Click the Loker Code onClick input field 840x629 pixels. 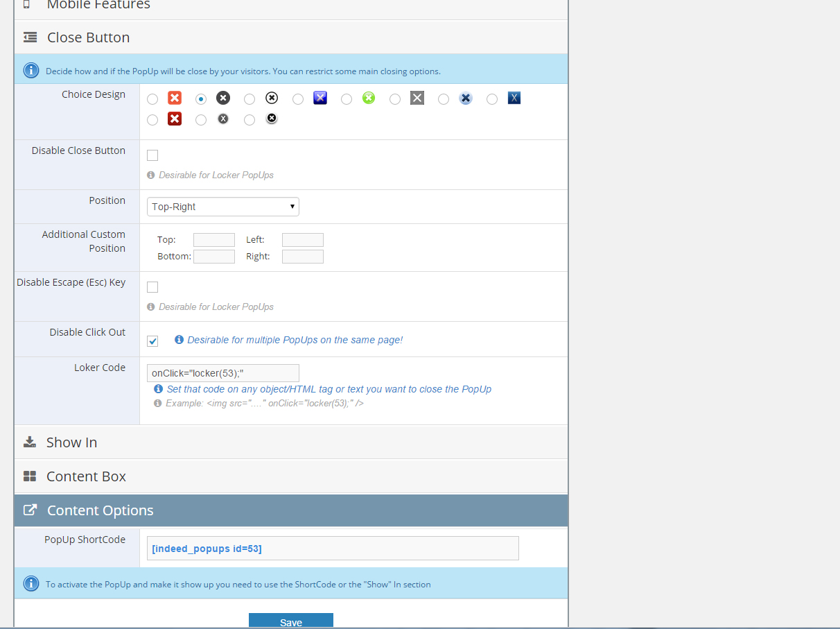223,373
